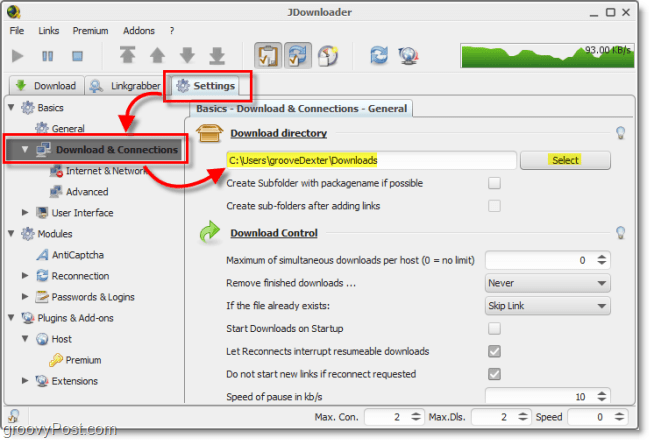Toggle automatic reconnect icon
The height and width of the screenshot is (440, 649).
(298, 55)
